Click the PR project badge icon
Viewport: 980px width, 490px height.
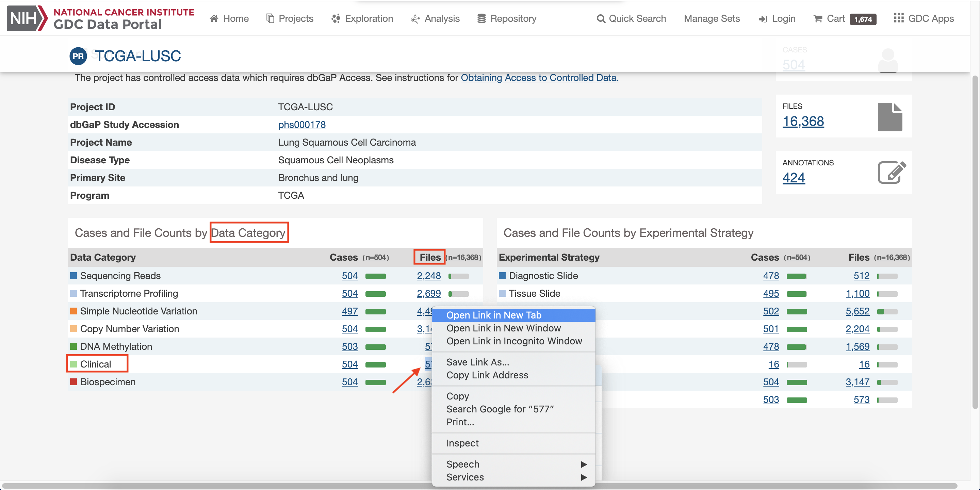click(78, 56)
